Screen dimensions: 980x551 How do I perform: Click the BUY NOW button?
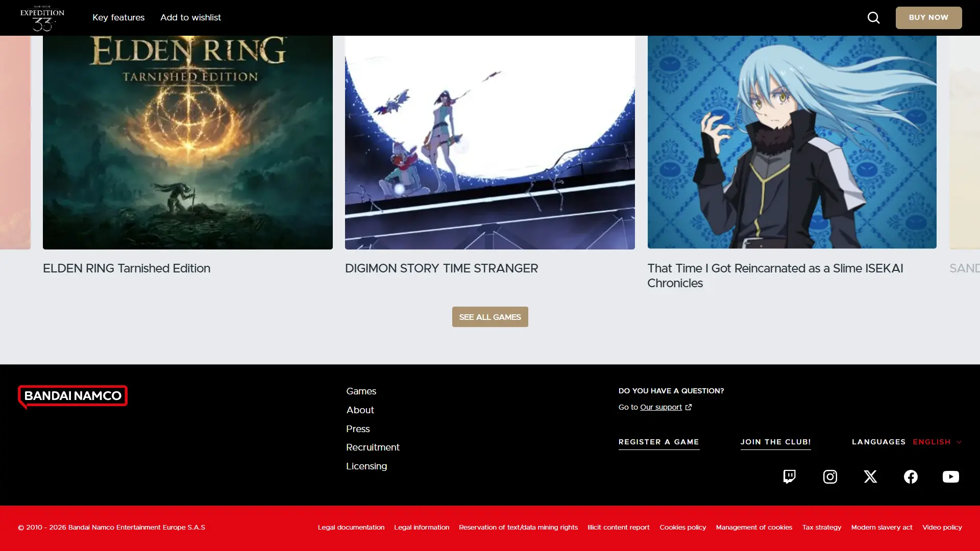click(x=928, y=18)
